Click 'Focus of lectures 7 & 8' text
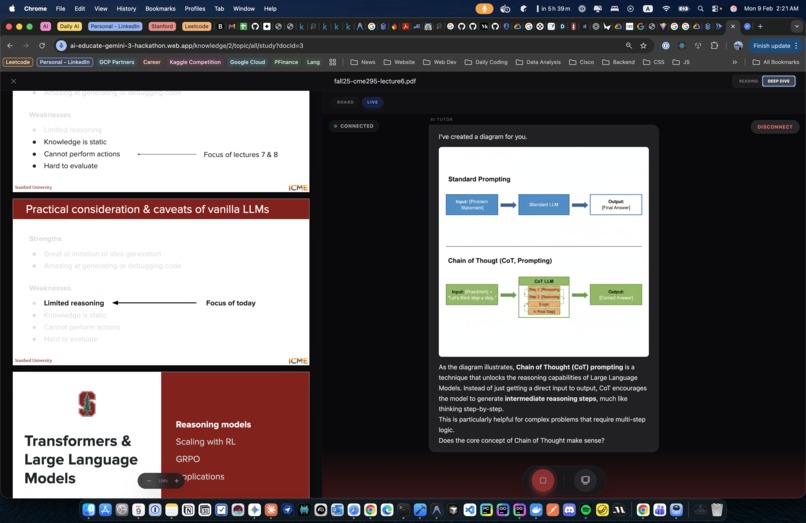 pos(241,155)
